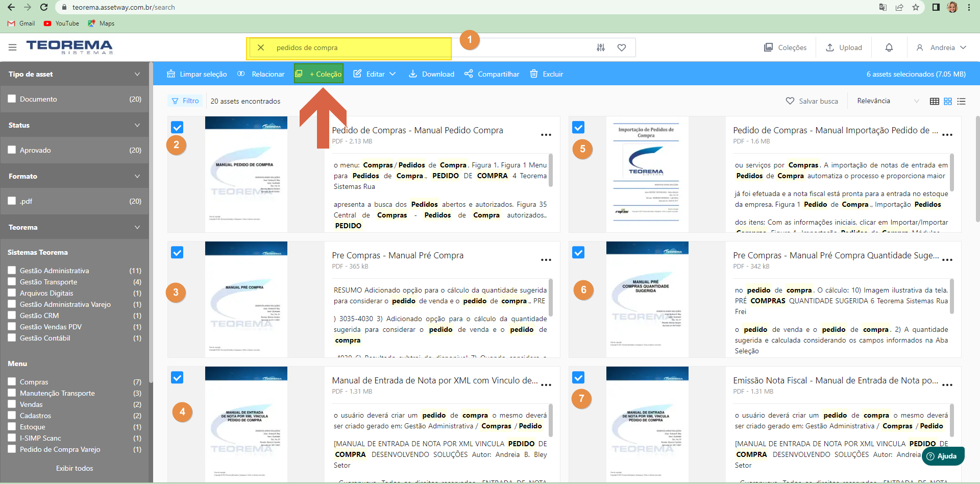Open the Andreia user menu
Viewport: 980px width, 484px height.
[941, 47]
